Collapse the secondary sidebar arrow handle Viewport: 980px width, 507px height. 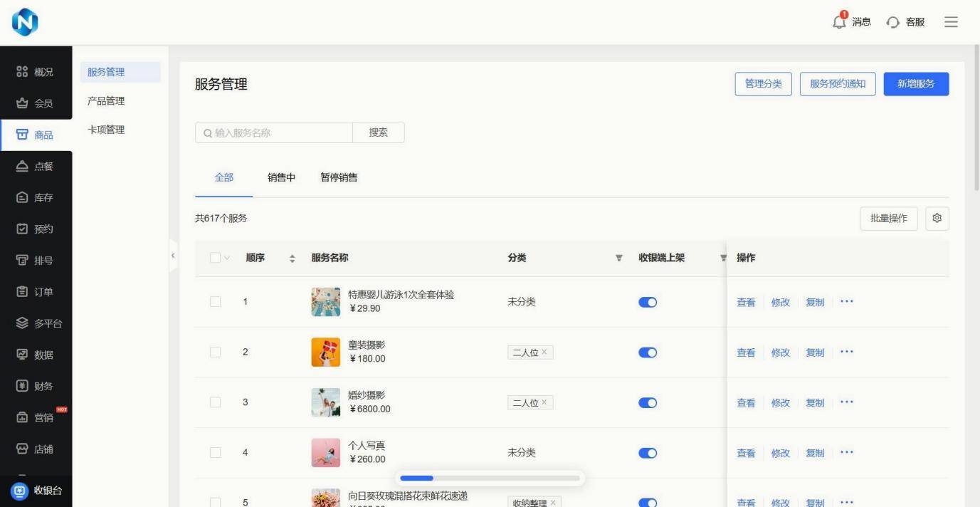[x=173, y=255]
